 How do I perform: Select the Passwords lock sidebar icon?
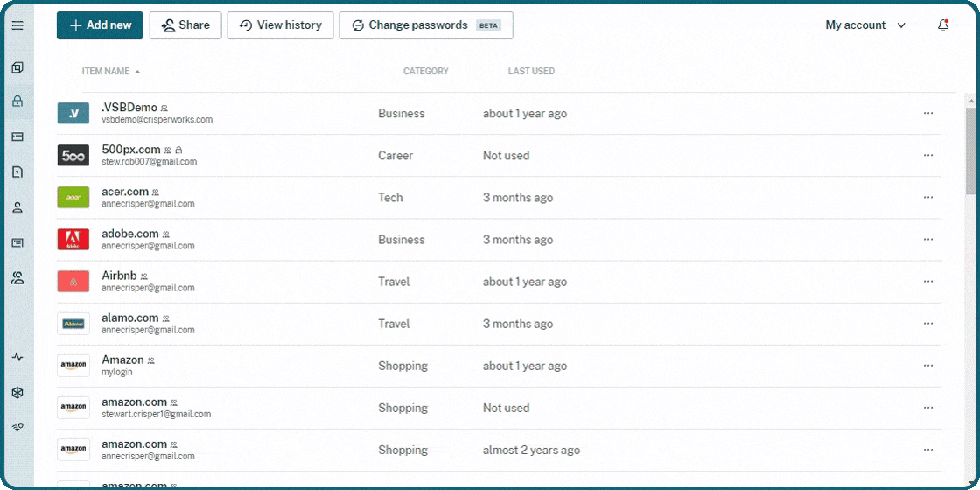coord(17,101)
